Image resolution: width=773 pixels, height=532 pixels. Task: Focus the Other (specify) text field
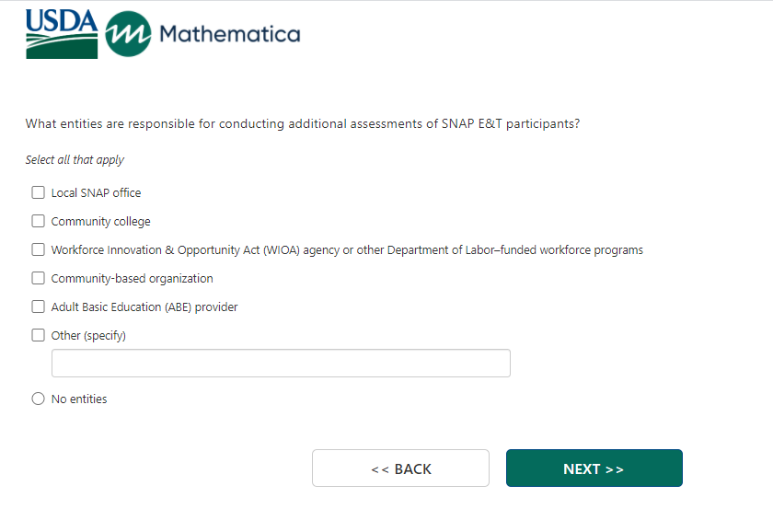point(281,364)
